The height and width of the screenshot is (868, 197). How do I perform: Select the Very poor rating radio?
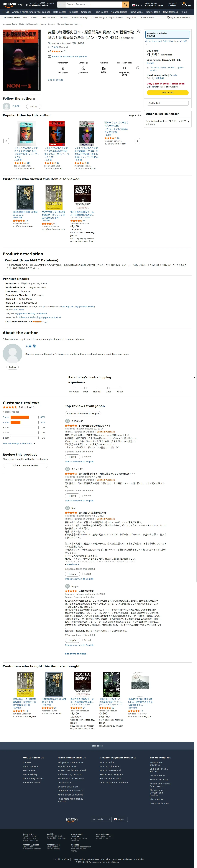click(x=74, y=388)
